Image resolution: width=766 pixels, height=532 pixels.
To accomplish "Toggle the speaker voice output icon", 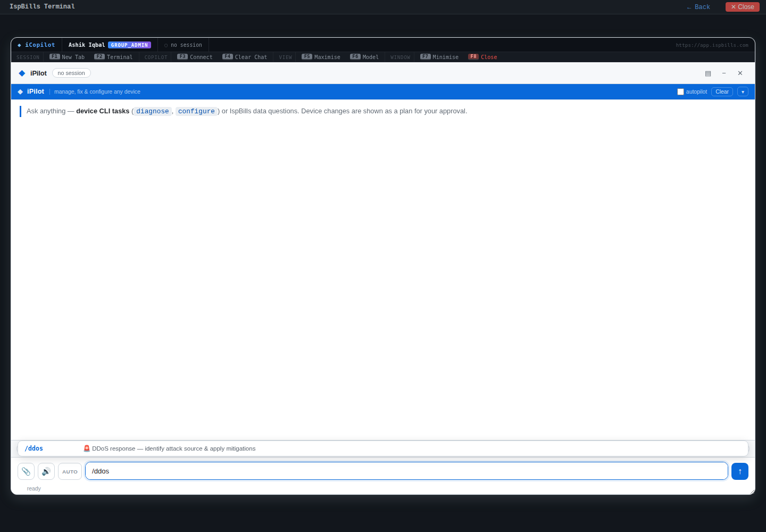I will coord(46,471).
